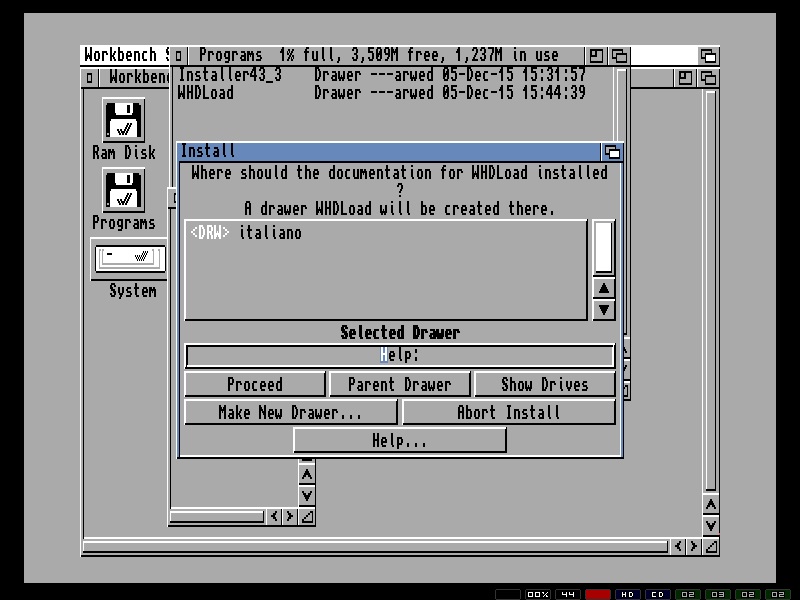The width and height of the screenshot is (800, 600).
Task: Click Show Drives button
Action: point(544,384)
